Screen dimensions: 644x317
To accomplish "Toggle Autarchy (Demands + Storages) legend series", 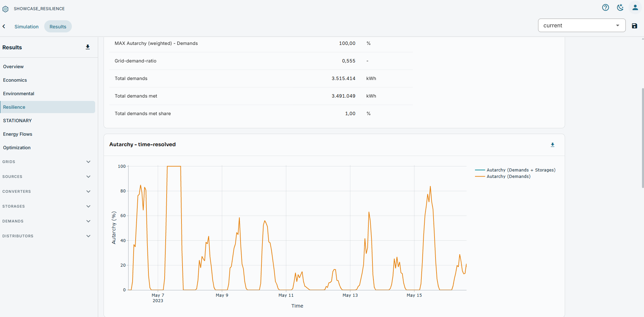I will (515, 170).
